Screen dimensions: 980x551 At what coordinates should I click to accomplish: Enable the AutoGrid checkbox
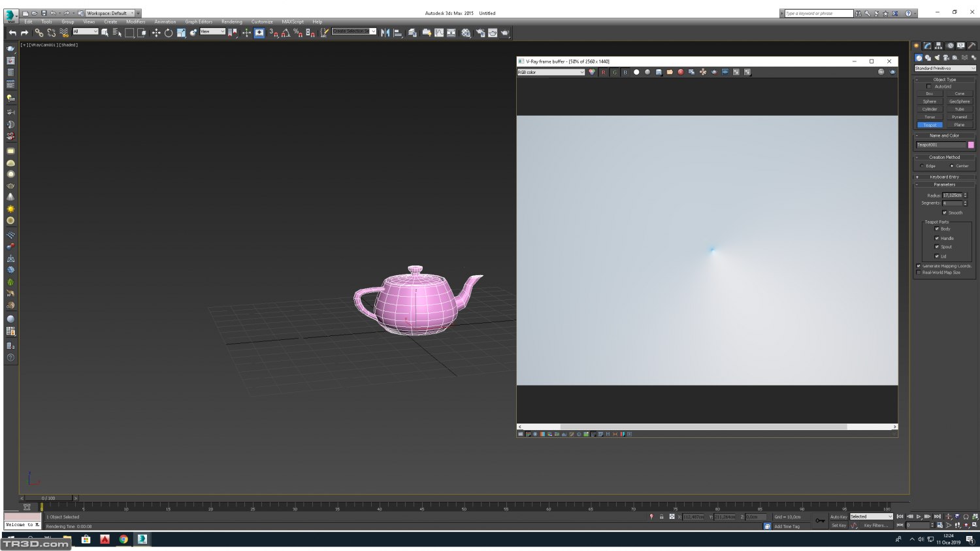(x=928, y=86)
